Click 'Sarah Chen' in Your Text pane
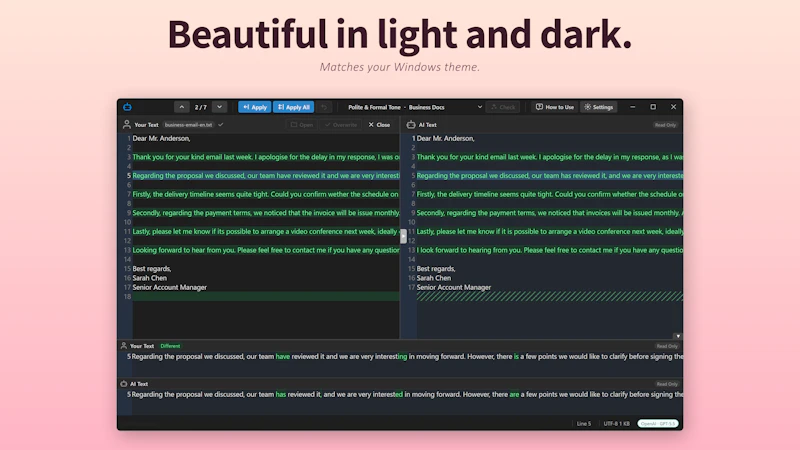800x450 pixels. 149,278
